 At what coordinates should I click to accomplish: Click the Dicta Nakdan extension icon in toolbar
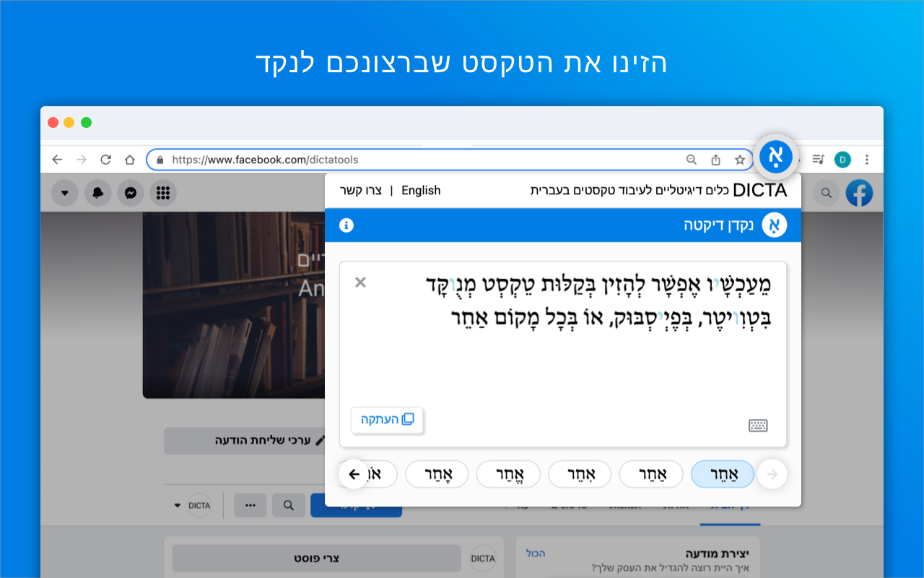[775, 157]
